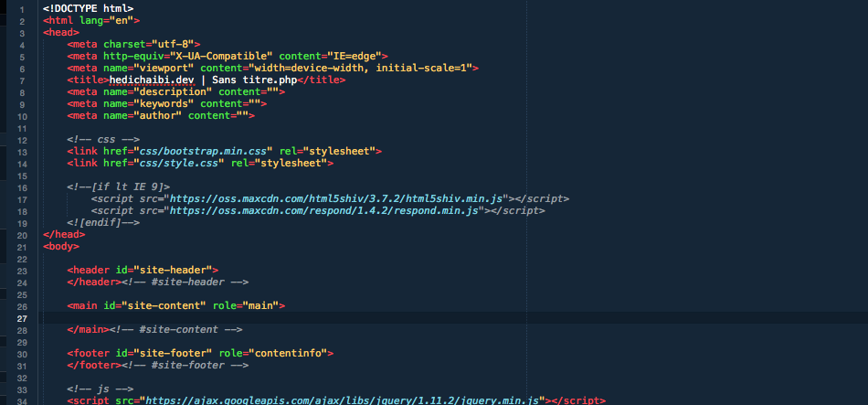
Task: Click the "contentinfo" role value
Action: 288,353
